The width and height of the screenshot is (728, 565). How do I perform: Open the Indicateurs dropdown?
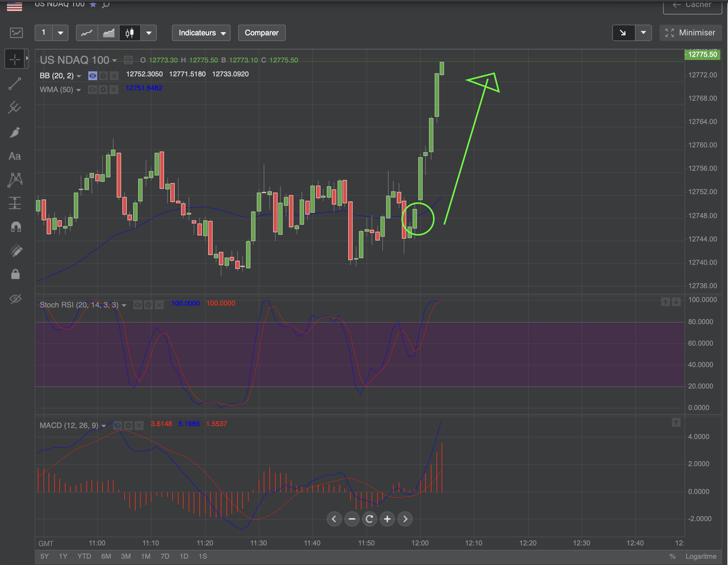201,33
